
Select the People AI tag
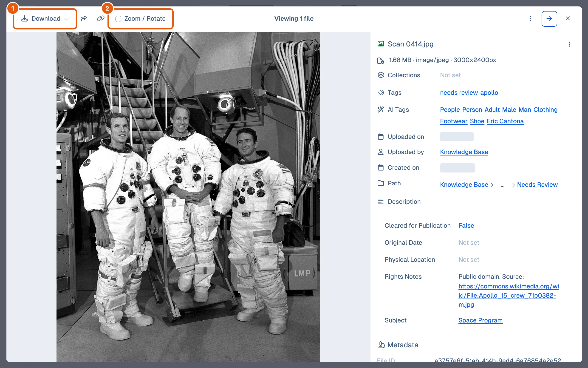[x=450, y=110]
